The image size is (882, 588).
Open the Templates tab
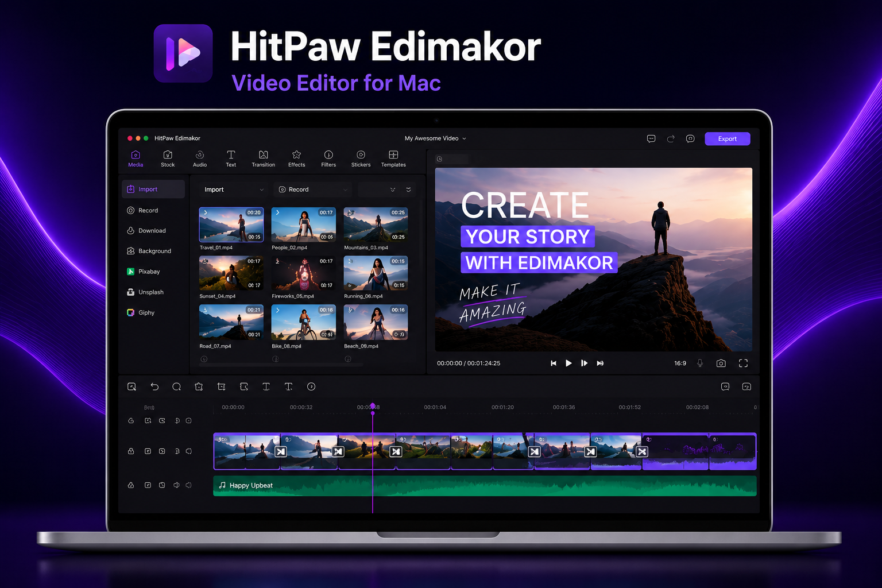393,158
